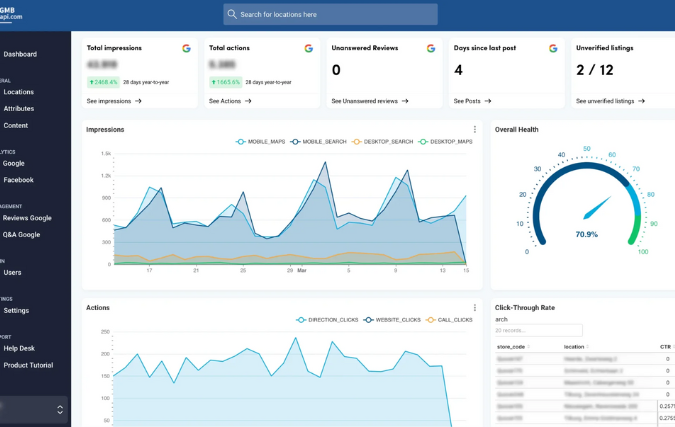Open Dashboard in the sidebar

pyautogui.click(x=20, y=54)
